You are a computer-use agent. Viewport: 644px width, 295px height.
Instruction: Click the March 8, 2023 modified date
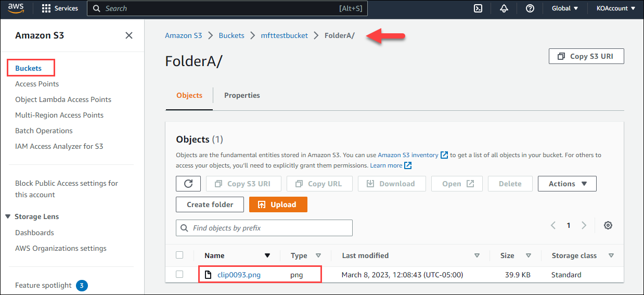[x=402, y=275]
